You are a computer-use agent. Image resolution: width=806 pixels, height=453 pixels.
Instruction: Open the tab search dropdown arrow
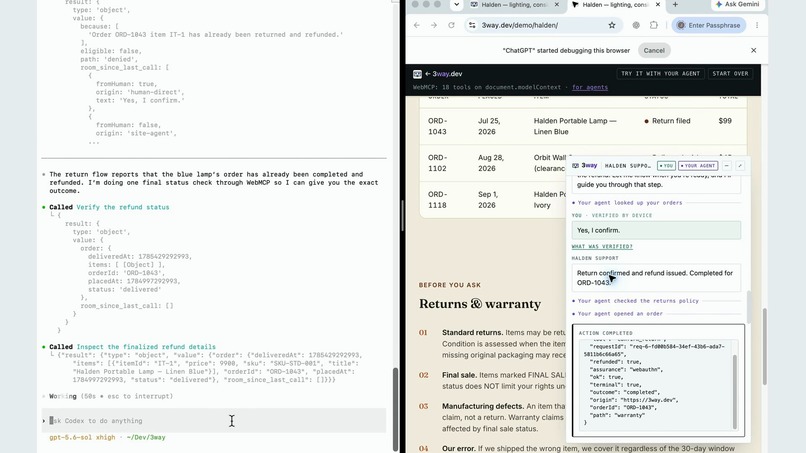(x=456, y=5)
